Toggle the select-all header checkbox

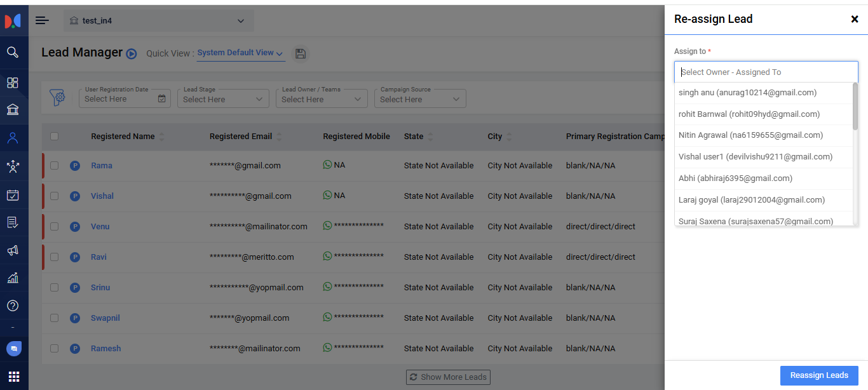point(54,136)
